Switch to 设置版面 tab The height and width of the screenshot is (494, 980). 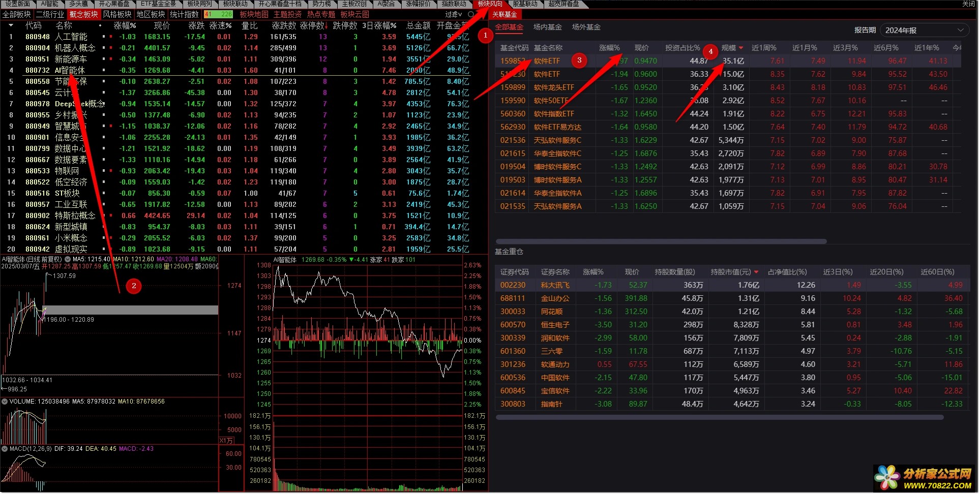coord(18,4)
